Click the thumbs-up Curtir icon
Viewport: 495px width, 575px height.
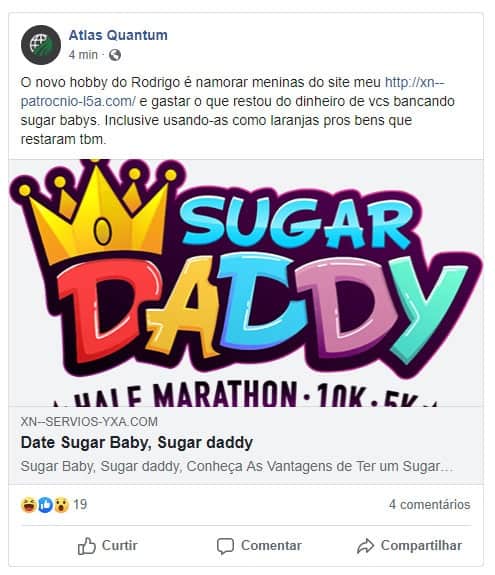point(87,546)
